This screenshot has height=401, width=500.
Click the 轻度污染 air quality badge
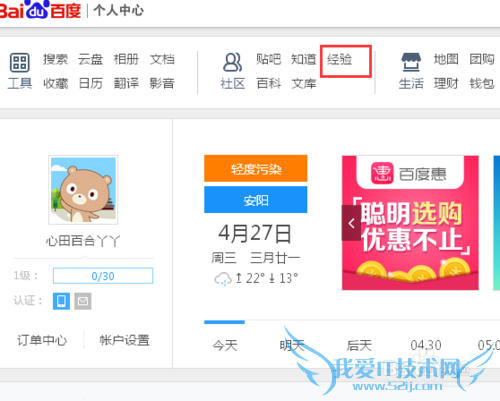[x=256, y=168]
